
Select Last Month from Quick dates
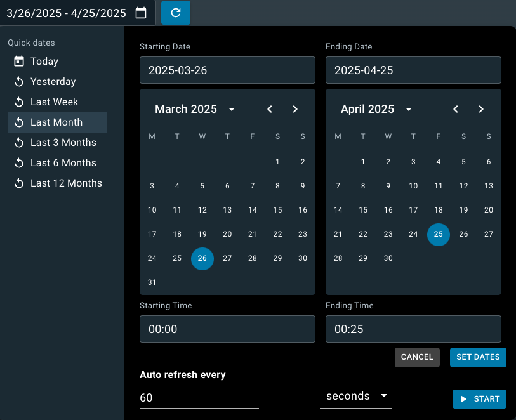[x=56, y=122]
